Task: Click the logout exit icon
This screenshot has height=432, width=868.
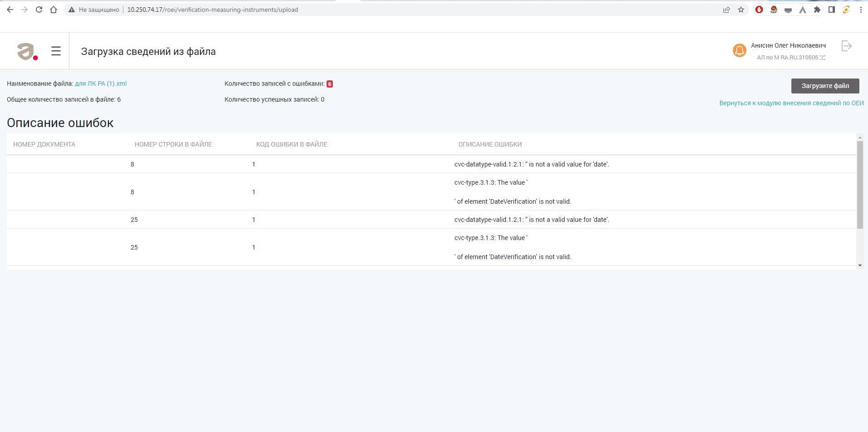Action: coord(846,46)
